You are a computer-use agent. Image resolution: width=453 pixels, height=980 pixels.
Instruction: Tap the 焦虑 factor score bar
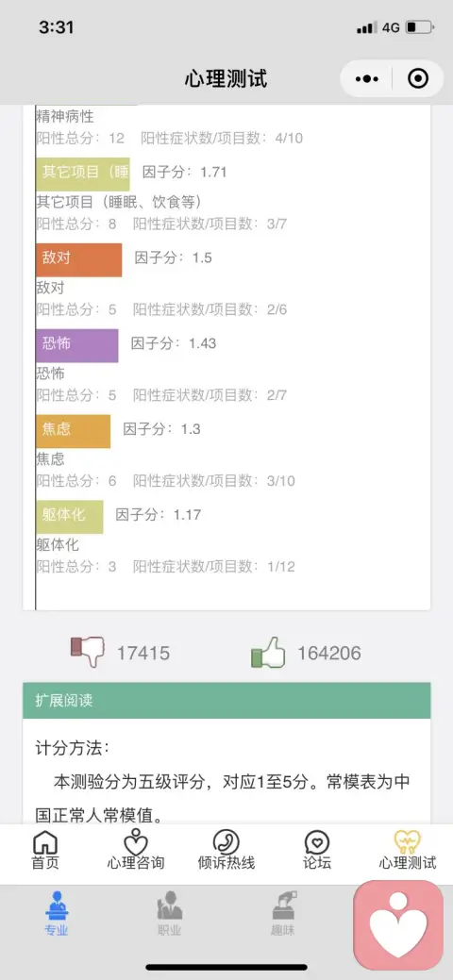pos(74,431)
